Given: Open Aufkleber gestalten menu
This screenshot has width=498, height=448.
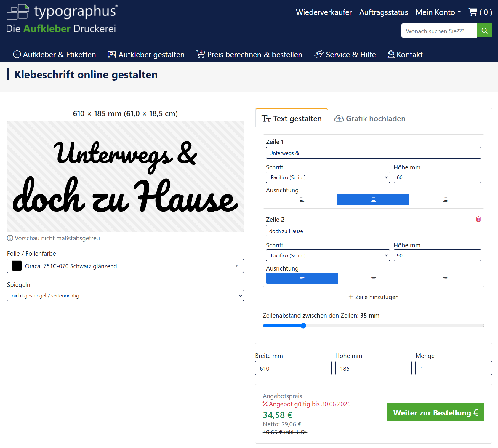Looking at the screenshot, I should (x=146, y=55).
